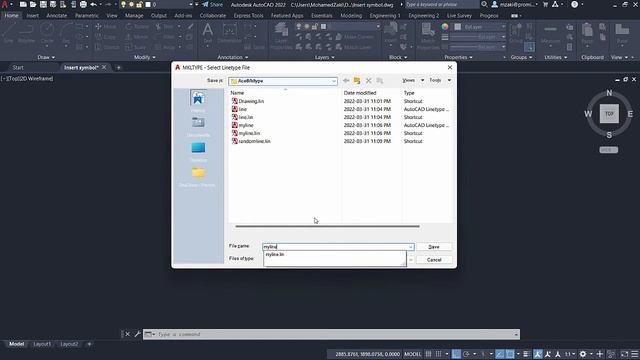Click horizontal scrollbar in file list
This screenshot has height=360, width=640.
coord(327,226)
